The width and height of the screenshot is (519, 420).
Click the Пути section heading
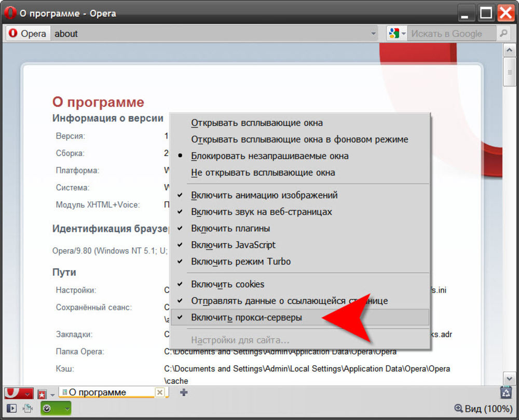[x=64, y=272]
